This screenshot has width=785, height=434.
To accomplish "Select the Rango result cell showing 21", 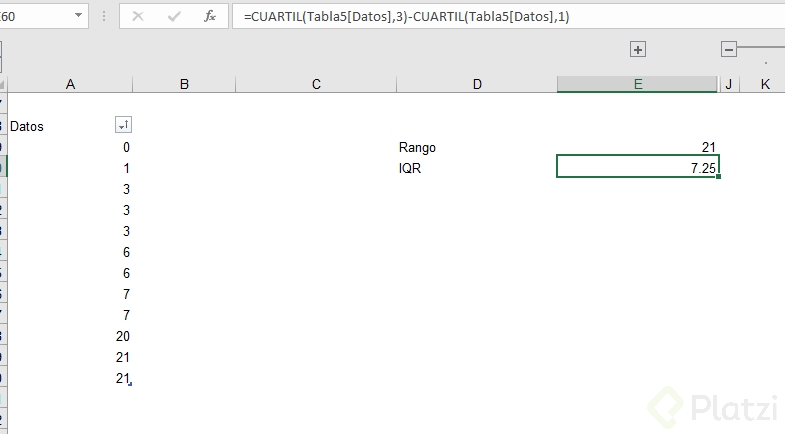I will tap(637, 147).
